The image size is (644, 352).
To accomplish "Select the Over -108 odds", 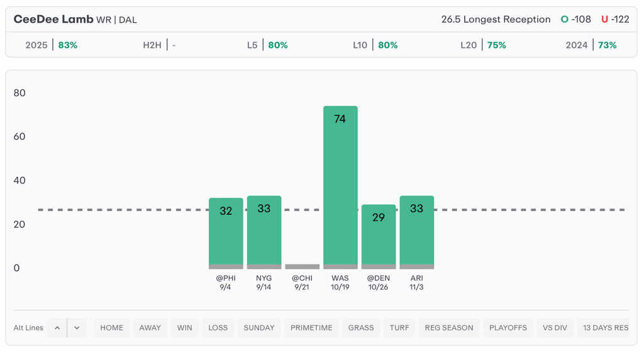I will pyautogui.click(x=576, y=20).
